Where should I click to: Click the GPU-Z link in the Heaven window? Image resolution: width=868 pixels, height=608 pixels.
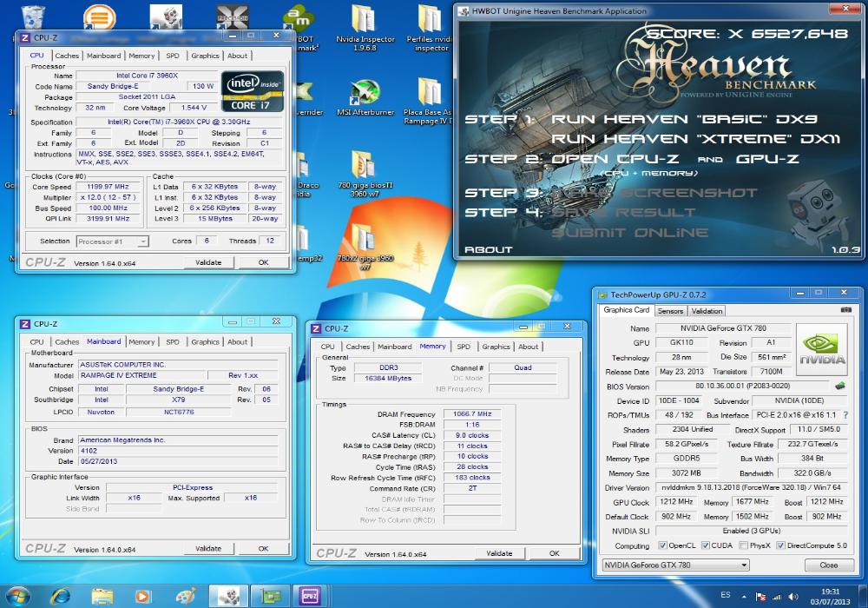pos(767,159)
